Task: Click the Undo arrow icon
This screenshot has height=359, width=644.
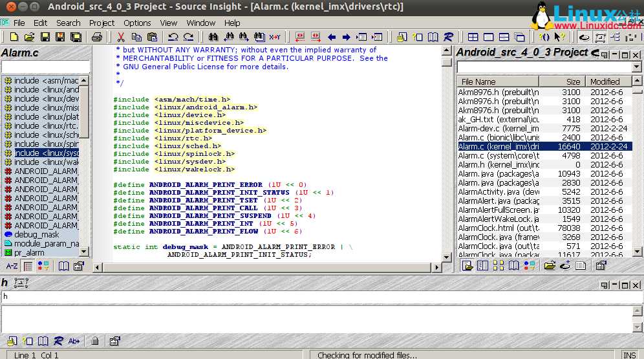Action: [173, 37]
